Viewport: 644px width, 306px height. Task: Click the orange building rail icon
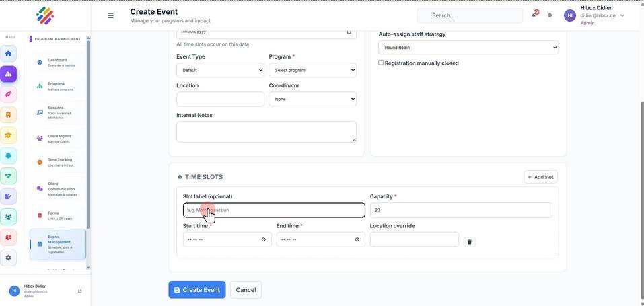(x=8, y=115)
